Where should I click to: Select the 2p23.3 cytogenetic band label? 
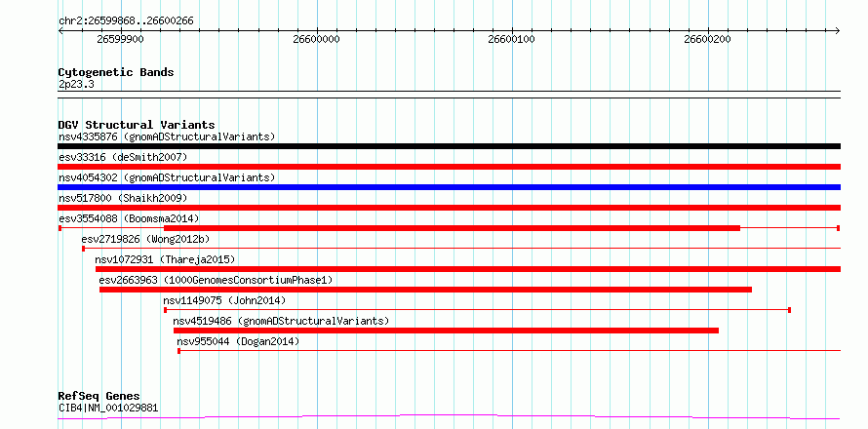point(76,84)
